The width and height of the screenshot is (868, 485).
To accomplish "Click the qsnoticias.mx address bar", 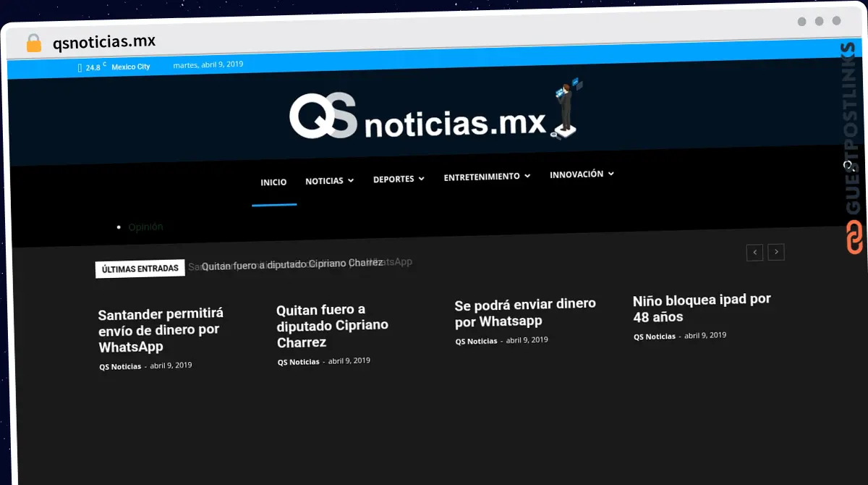I will [x=104, y=41].
